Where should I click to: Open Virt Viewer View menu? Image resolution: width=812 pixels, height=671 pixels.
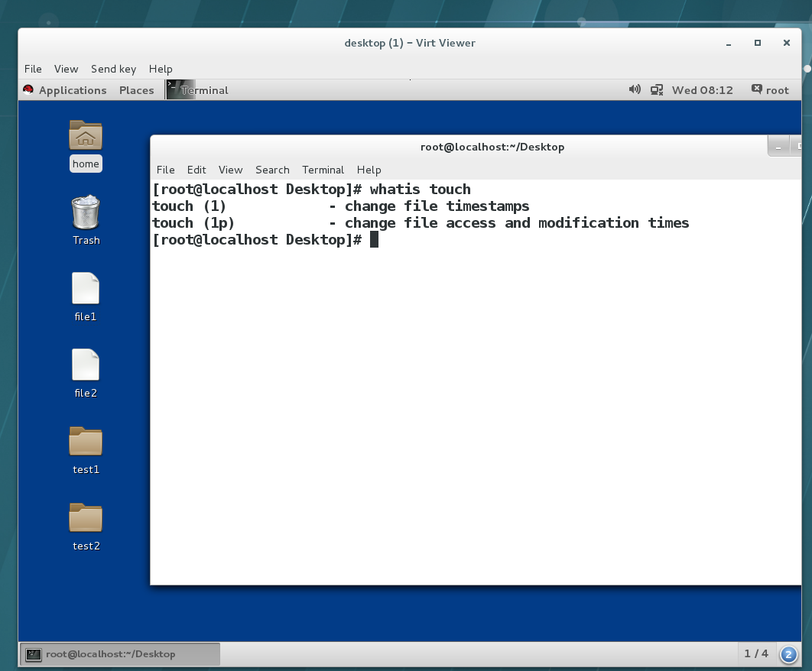tap(66, 69)
